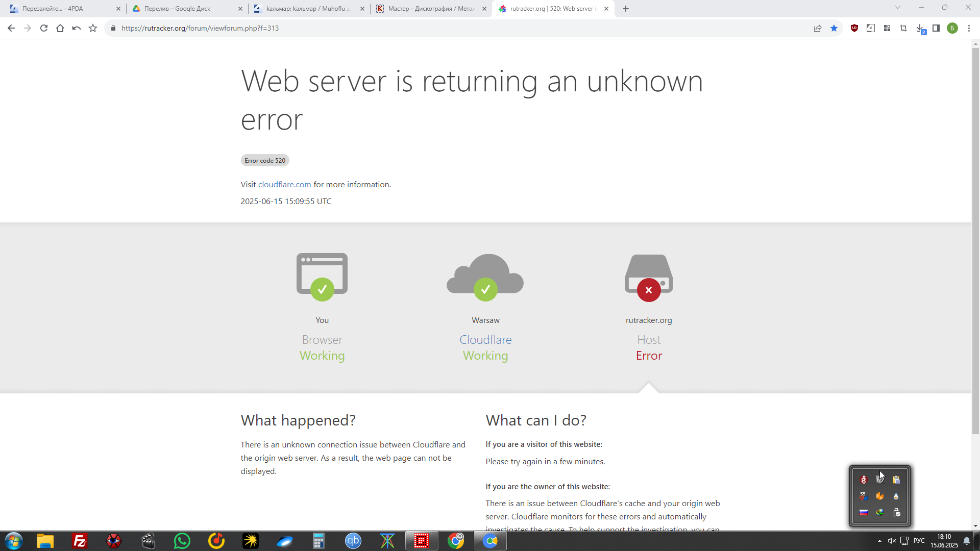The height and width of the screenshot is (551, 980).
Task: Open the green profile avatar
Action: [x=952, y=28]
